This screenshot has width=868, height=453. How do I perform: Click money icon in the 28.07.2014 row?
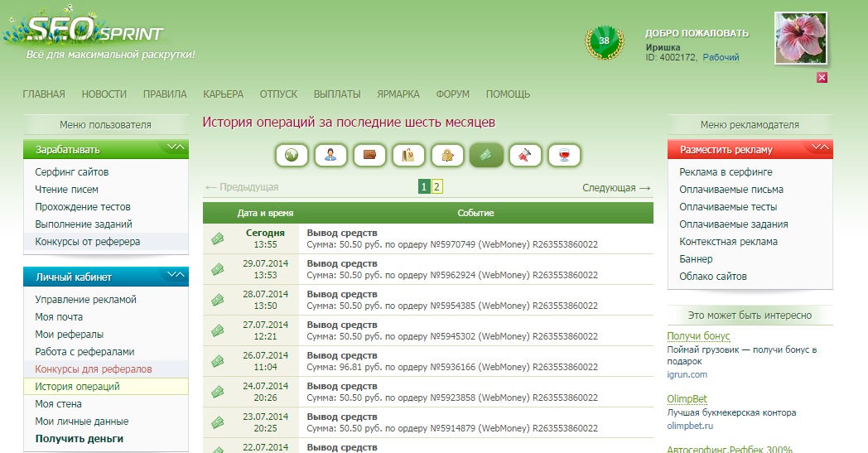(x=218, y=300)
